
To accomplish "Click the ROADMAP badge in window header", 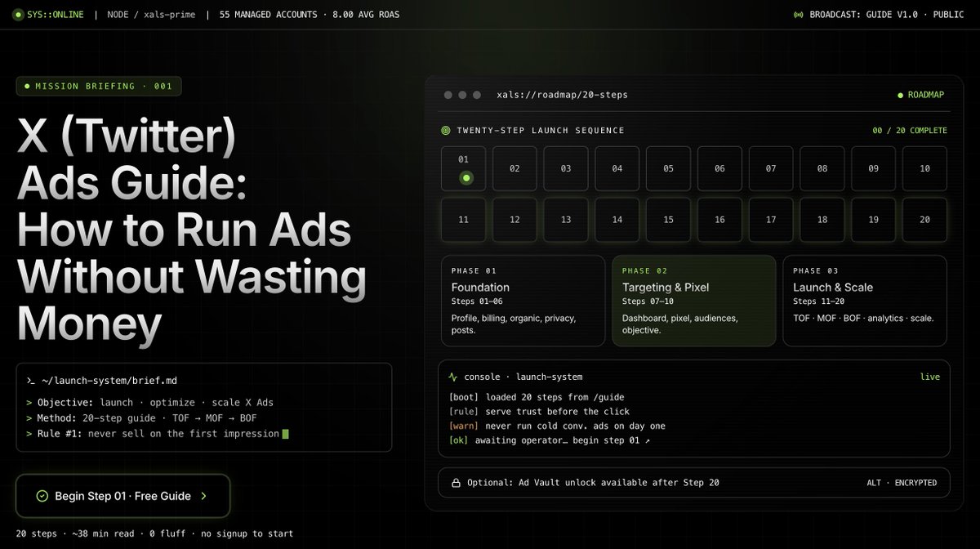I will (x=920, y=95).
